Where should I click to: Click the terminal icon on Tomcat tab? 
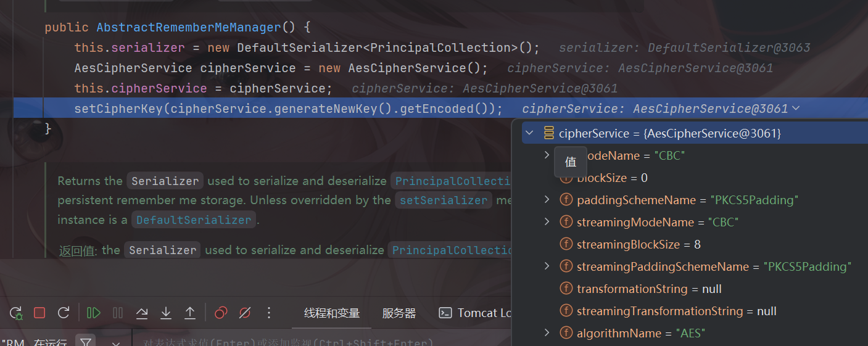pyautogui.click(x=445, y=313)
